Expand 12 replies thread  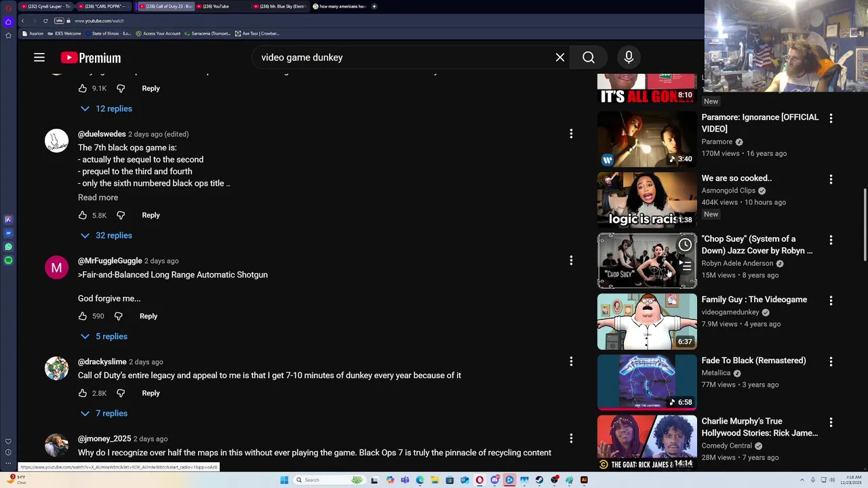coord(106,108)
